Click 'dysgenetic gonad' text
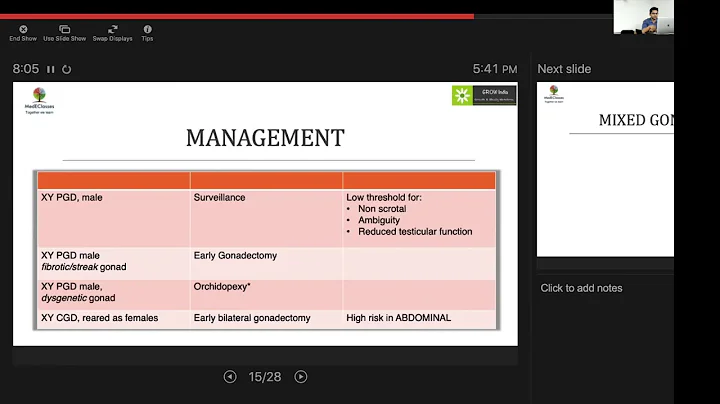Viewport: 720px width, 404px height. click(x=78, y=298)
